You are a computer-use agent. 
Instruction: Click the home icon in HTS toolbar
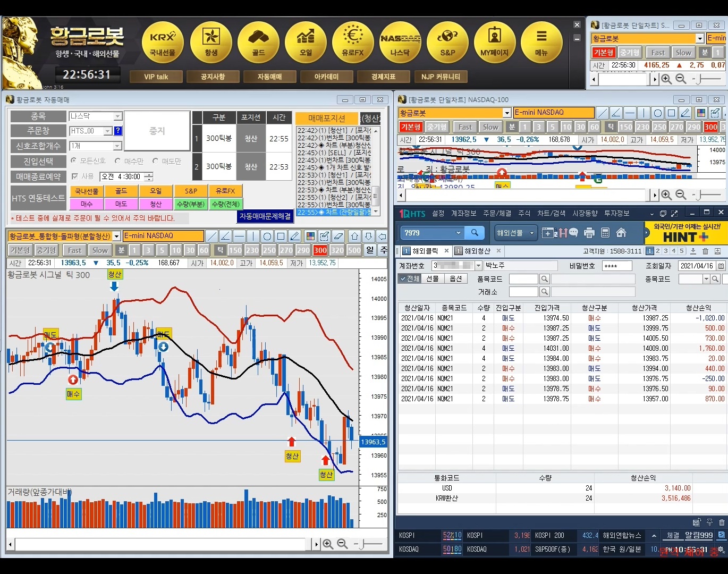621,232
